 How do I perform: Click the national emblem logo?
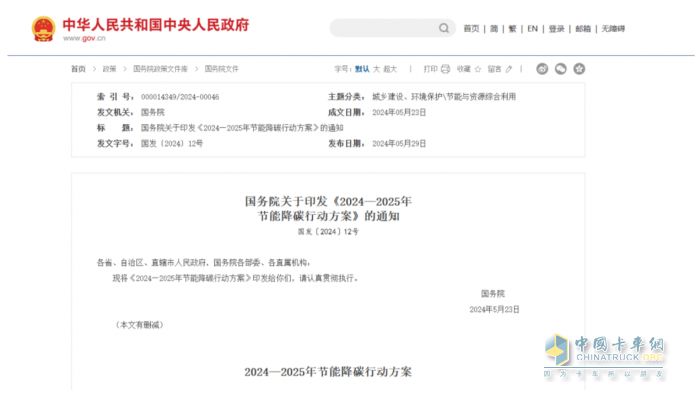pyautogui.click(x=45, y=28)
